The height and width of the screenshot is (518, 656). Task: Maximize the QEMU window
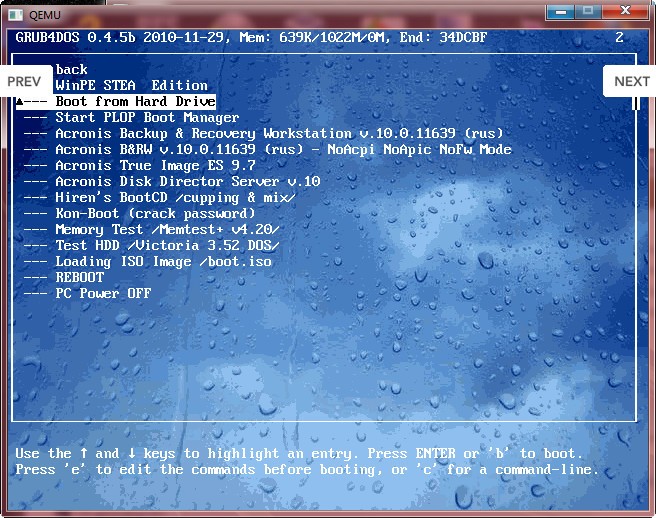588,11
